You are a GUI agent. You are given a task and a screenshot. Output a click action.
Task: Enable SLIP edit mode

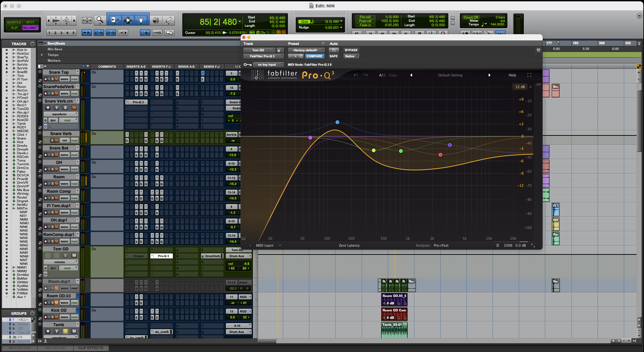[14, 28]
